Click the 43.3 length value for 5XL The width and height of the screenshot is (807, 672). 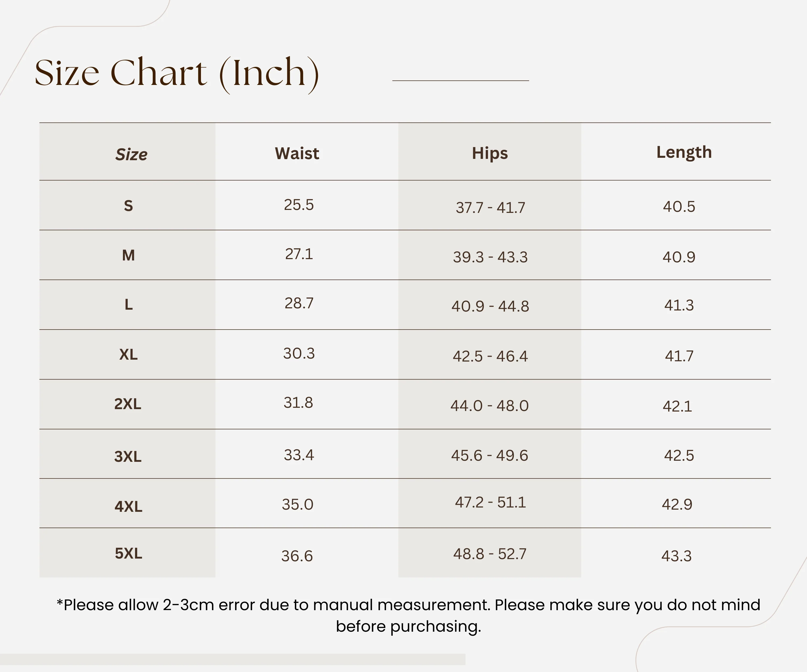pos(676,556)
